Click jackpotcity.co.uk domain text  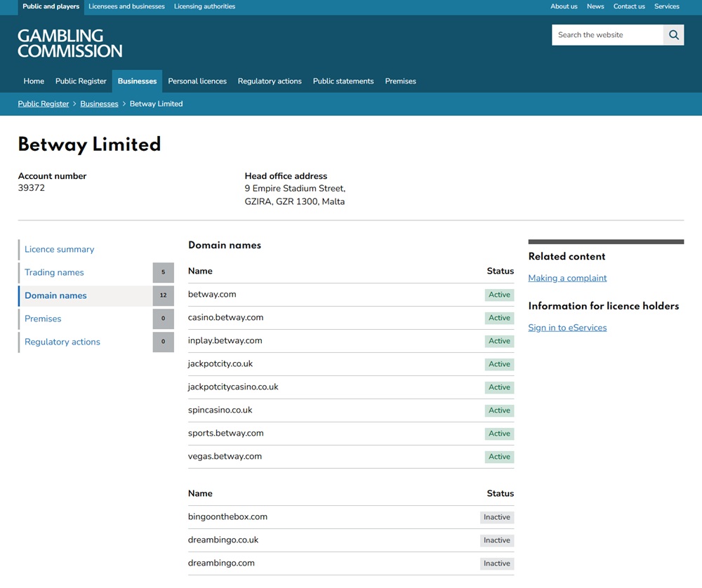[x=220, y=363]
